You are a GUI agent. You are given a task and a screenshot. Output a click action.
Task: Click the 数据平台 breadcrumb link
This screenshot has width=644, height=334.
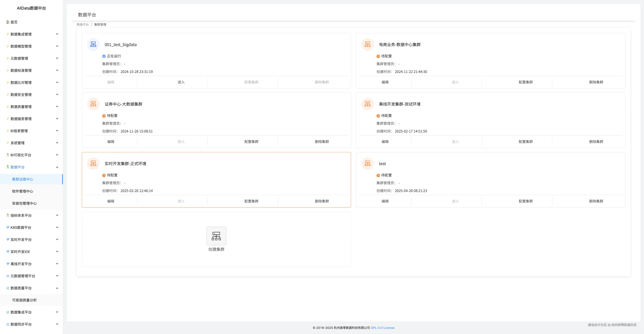[x=83, y=25]
